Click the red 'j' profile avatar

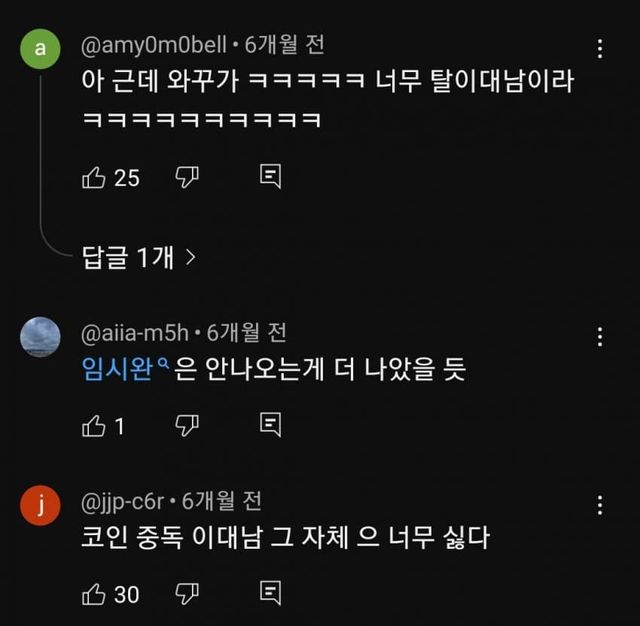point(40,504)
